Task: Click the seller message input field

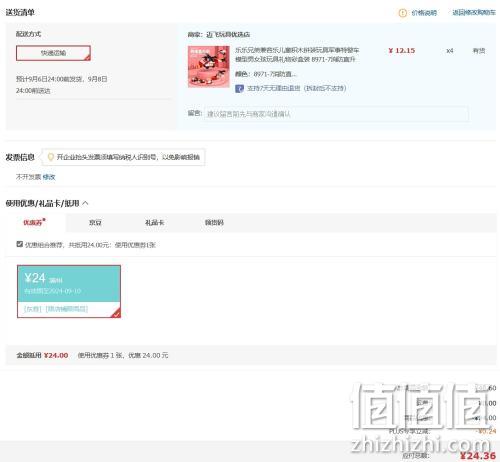Action: (336, 114)
